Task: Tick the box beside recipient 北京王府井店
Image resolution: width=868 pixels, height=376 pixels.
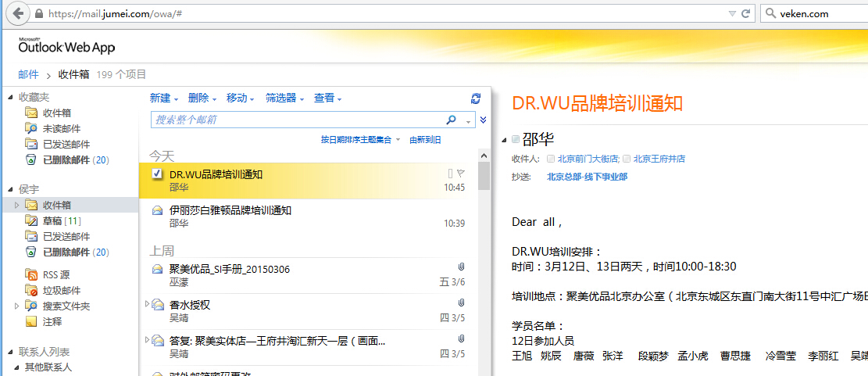Action: (626, 159)
